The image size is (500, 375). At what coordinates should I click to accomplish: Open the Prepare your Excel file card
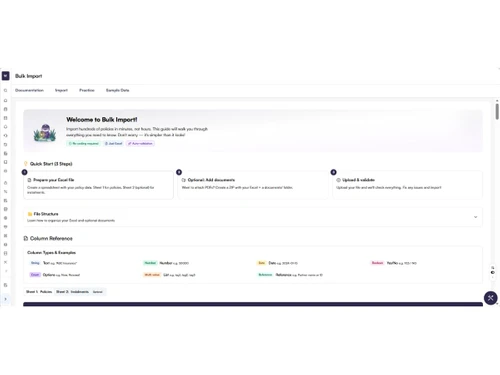pos(98,185)
